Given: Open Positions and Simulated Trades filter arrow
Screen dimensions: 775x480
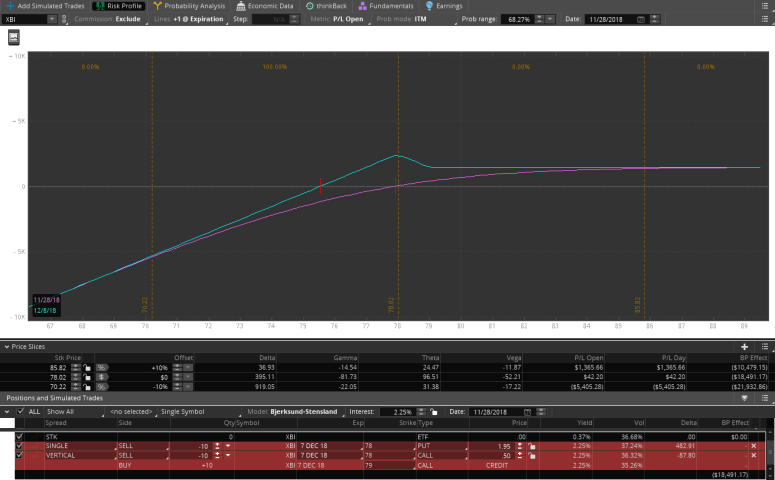Looking at the screenshot, I should (x=744, y=398).
